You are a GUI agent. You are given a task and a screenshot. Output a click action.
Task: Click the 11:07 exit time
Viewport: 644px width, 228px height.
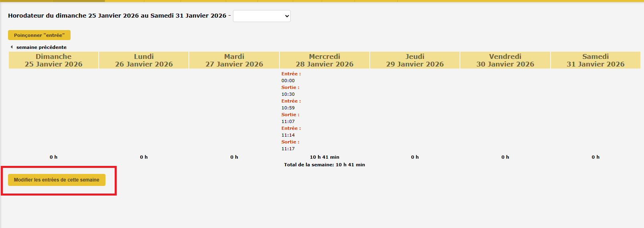pyautogui.click(x=288, y=121)
